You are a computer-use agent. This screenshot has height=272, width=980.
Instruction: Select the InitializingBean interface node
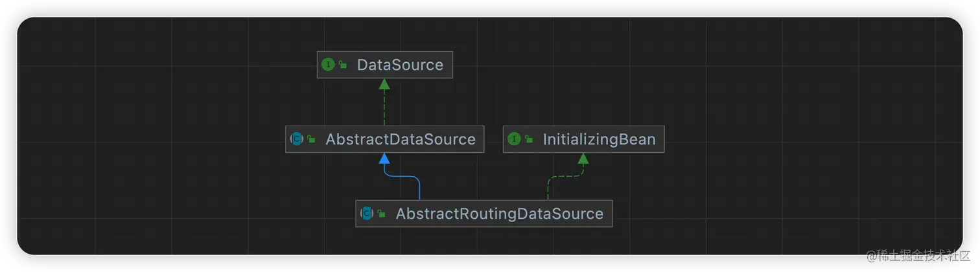(x=583, y=139)
